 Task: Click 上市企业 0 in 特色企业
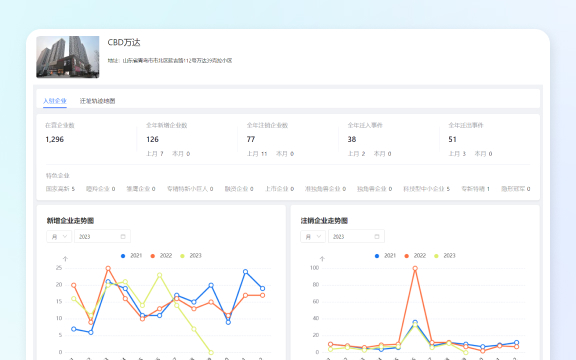coord(280,189)
